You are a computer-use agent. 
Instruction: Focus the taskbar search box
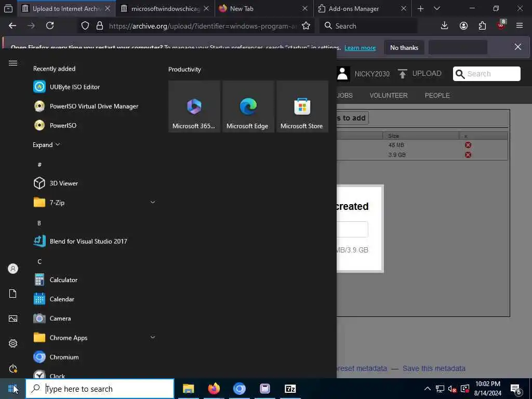click(x=100, y=389)
